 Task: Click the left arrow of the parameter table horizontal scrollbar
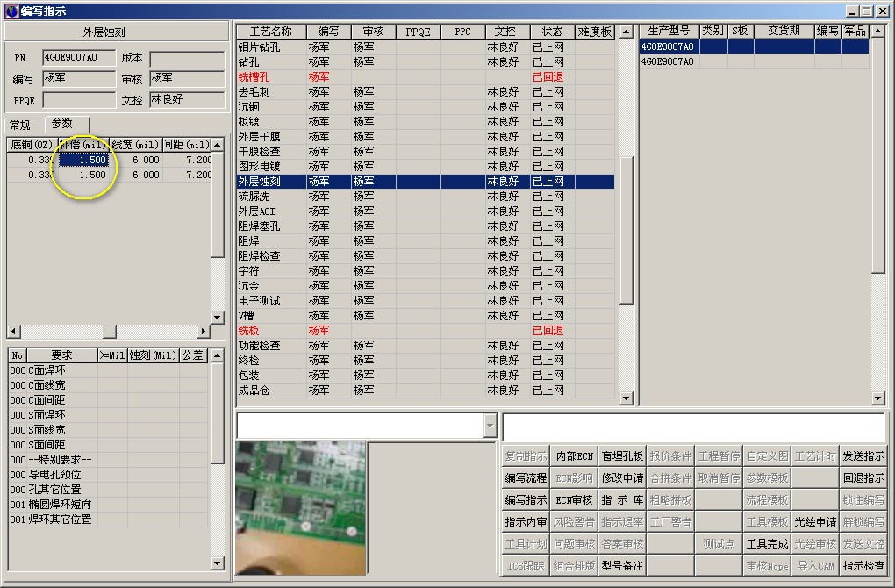(14, 331)
